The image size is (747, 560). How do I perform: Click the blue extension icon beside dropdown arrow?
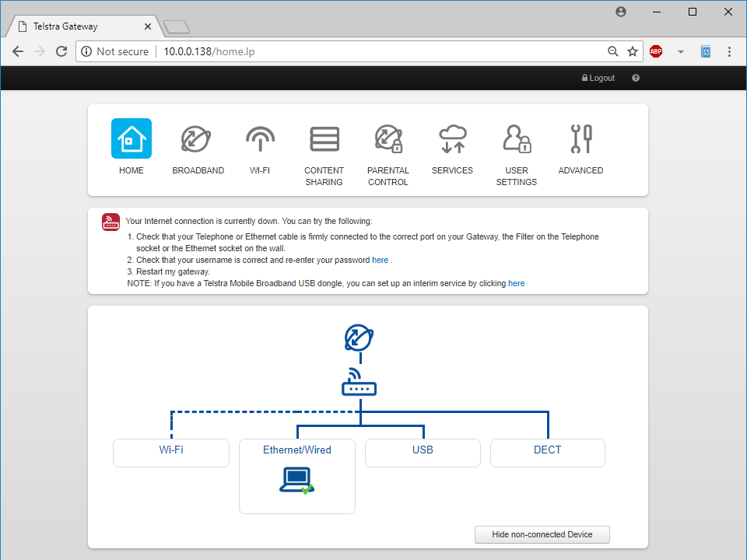click(706, 51)
